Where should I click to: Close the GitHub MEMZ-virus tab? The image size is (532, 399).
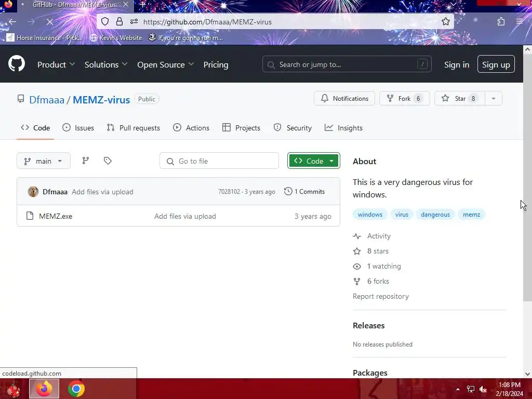coord(126,5)
